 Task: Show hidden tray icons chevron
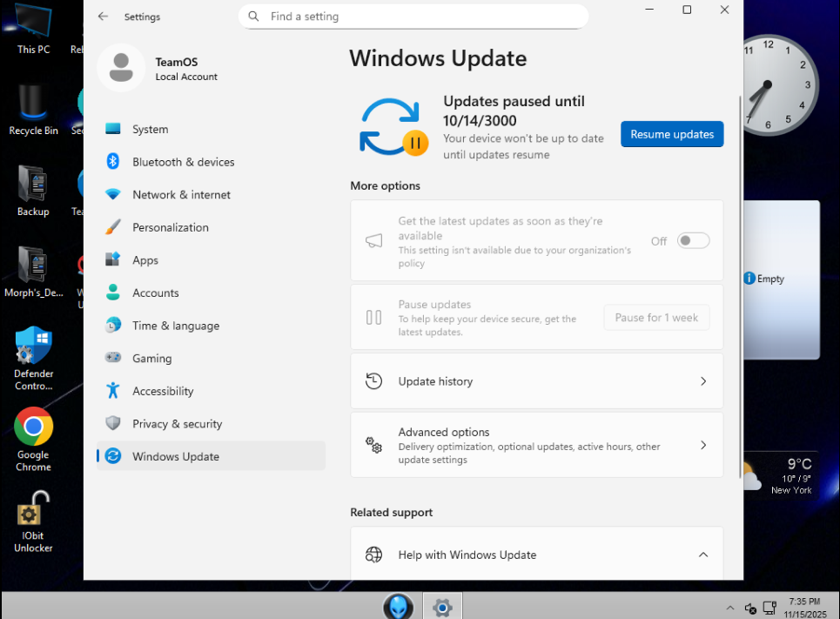[x=729, y=608]
